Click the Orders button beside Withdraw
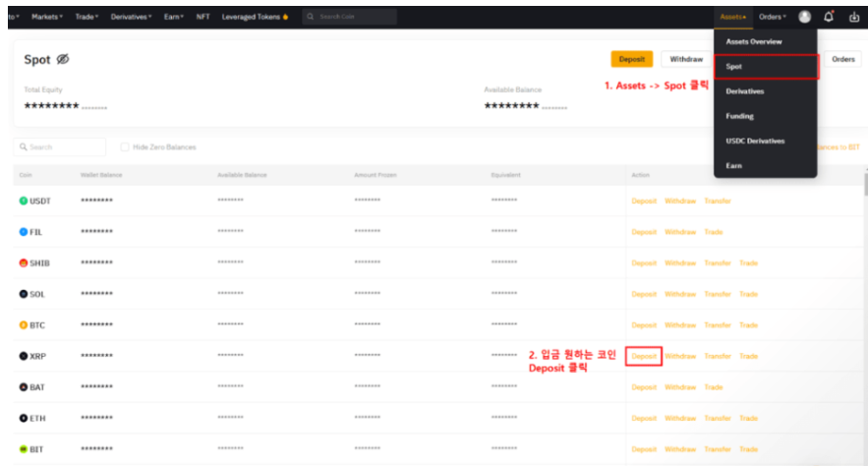The height and width of the screenshot is (466, 868). pyautogui.click(x=843, y=59)
